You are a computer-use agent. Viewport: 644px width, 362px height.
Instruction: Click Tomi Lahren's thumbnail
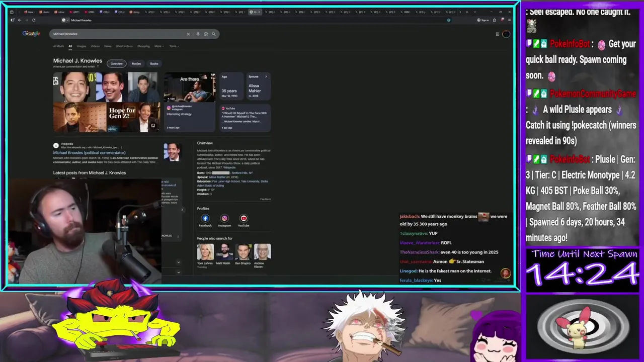[x=205, y=252]
